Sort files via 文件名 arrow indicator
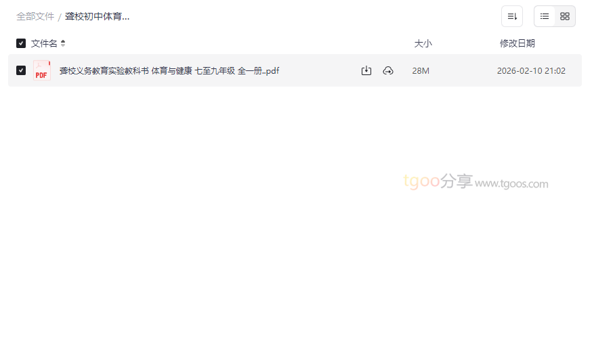This screenshot has height=364, width=592. [63, 43]
